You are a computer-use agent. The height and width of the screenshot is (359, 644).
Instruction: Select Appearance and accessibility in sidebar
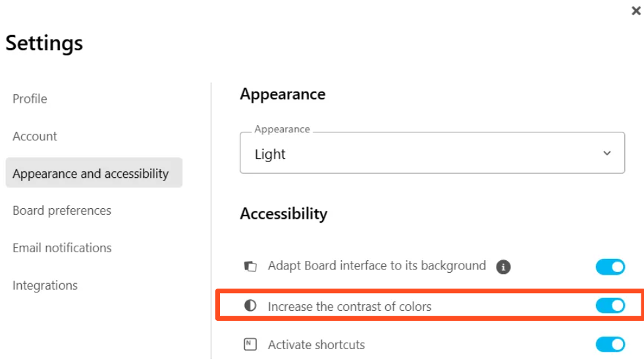(x=91, y=174)
